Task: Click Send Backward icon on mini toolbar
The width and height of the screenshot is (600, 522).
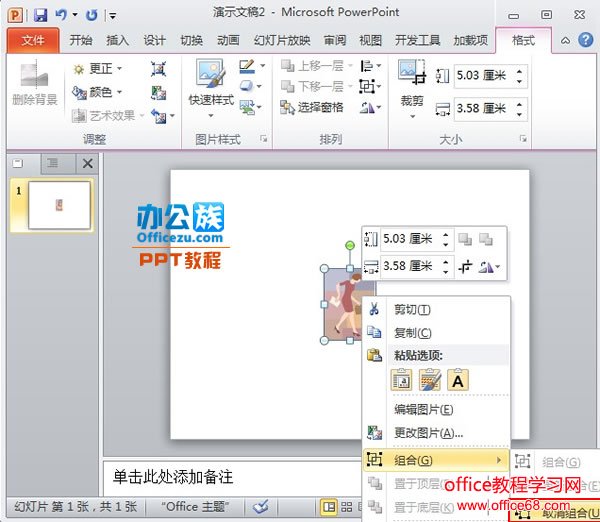Action: (486, 239)
